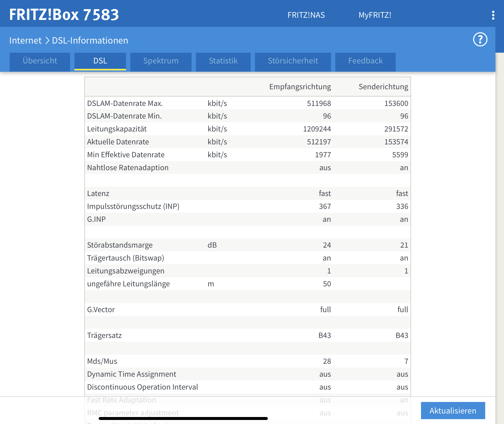Screen dimensions: 504x424
Task: Open MyFRITZ! from the header
Action: tap(375, 15)
